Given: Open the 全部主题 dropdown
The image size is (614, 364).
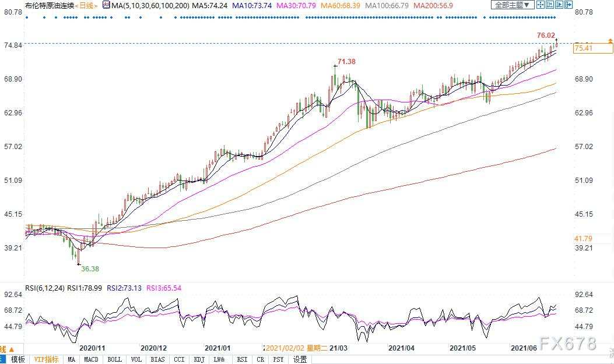Looking at the screenshot, I should [x=513, y=5].
